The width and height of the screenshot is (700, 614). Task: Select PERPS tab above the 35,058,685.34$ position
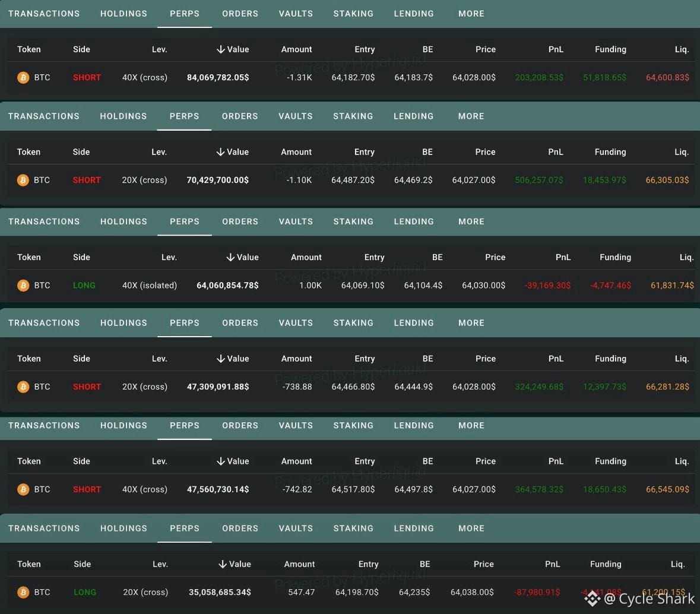185,528
